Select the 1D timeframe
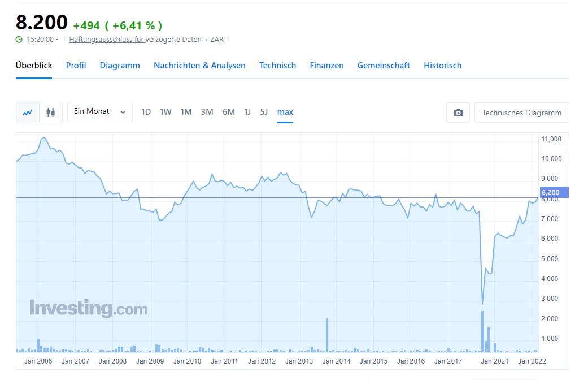The image size is (588, 380). 146,112
